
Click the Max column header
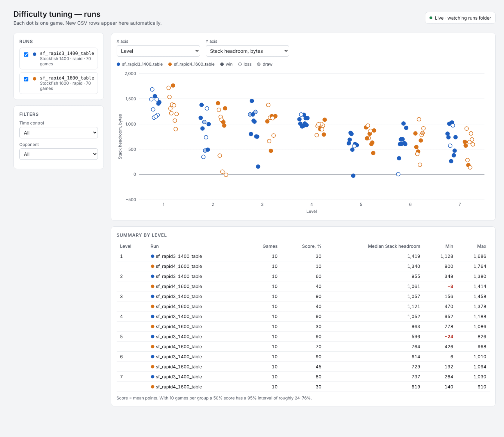click(x=481, y=246)
